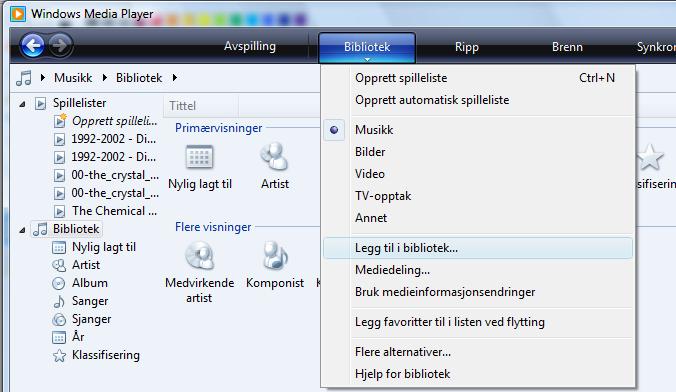Select first 1992-2002 - Di... playlist
Image resolution: width=676 pixels, height=392 pixels.
tap(113, 139)
